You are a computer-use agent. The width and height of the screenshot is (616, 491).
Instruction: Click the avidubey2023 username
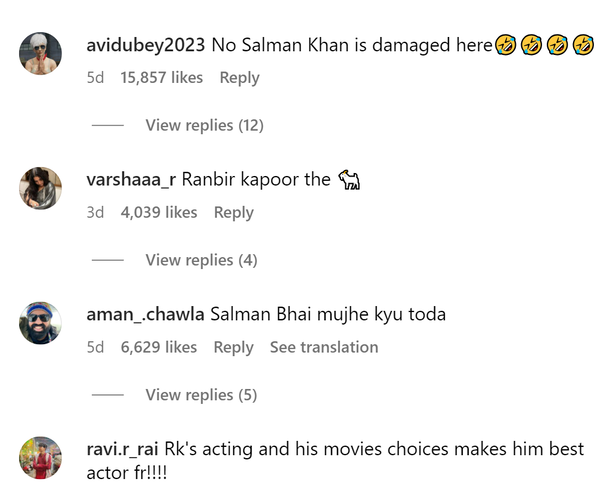coord(146,45)
